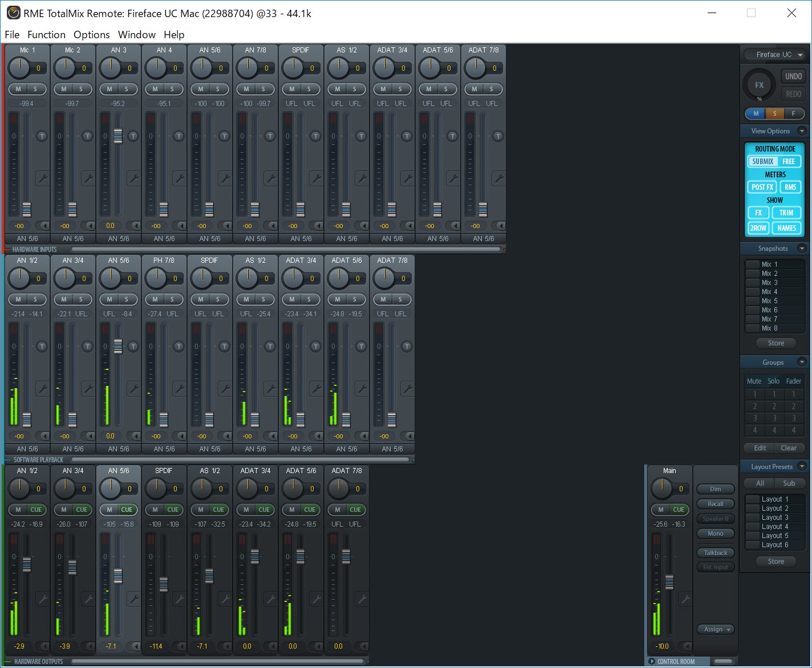812x668 pixels.
Task: Open wrench settings on PH 7/8 playback channel
Action: click(179, 389)
